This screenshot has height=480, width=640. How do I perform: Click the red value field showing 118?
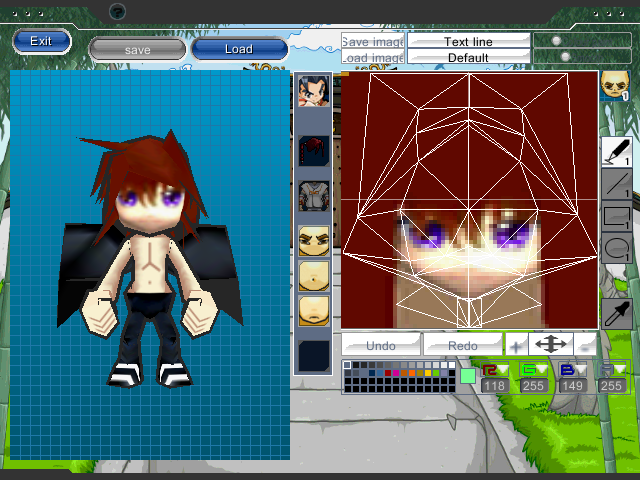pos(495,386)
